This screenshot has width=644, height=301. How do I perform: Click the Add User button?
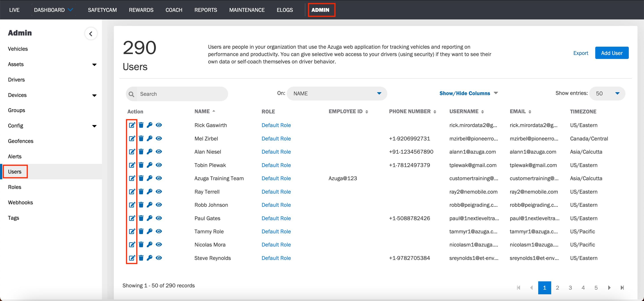(x=612, y=53)
